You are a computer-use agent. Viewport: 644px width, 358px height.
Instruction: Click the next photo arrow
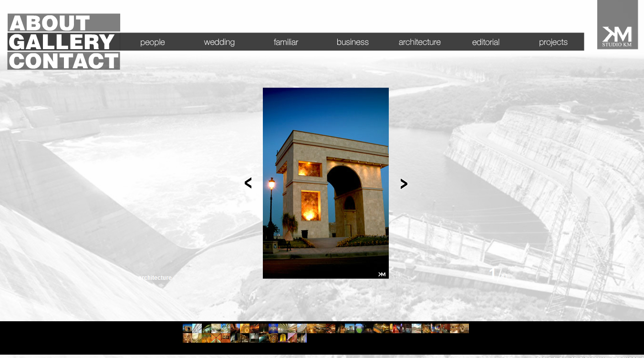(x=404, y=184)
